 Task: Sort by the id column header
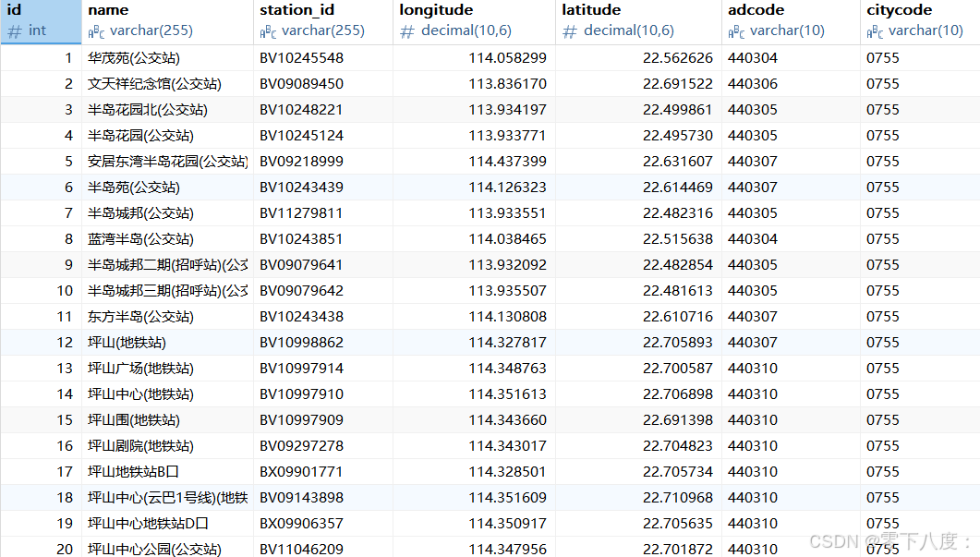[41, 21]
